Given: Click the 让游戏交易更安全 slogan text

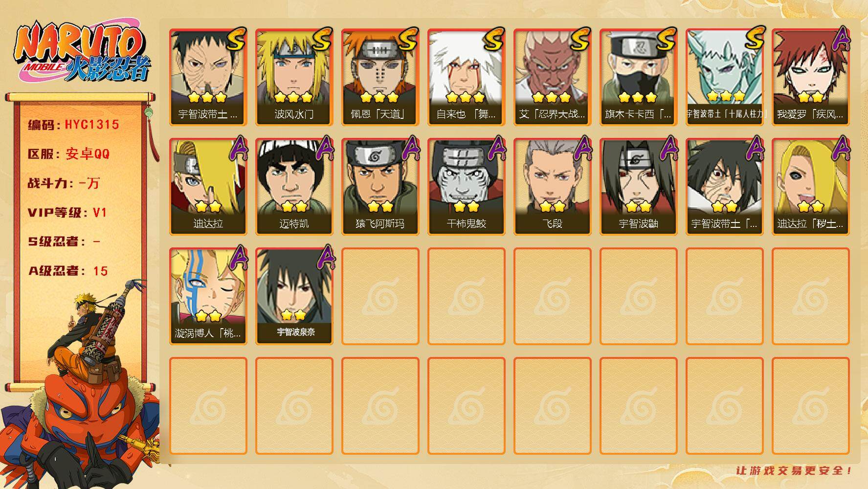Looking at the screenshot, I should 795,470.
